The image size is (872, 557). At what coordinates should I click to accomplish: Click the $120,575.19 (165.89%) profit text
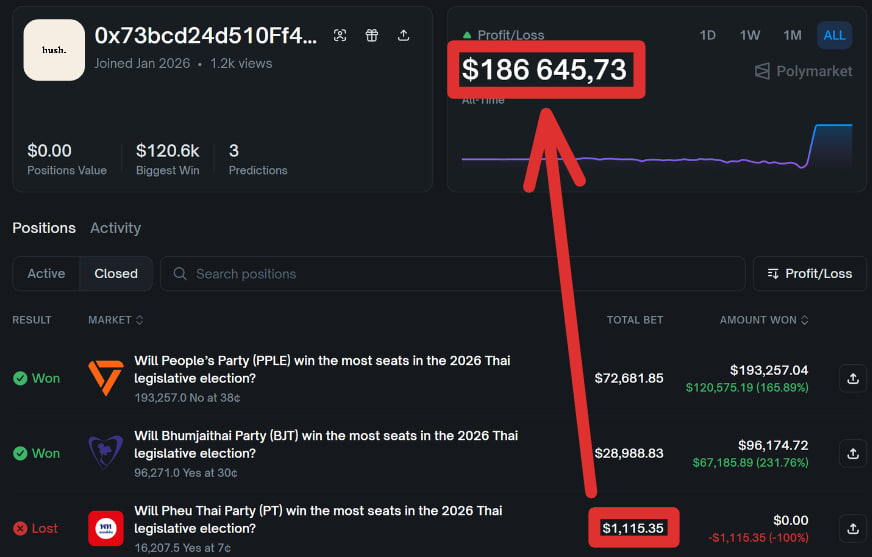coord(747,387)
